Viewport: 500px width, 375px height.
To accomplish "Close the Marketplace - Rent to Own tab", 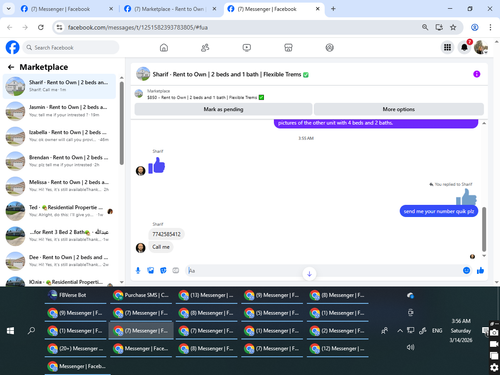I will point(214,9).
